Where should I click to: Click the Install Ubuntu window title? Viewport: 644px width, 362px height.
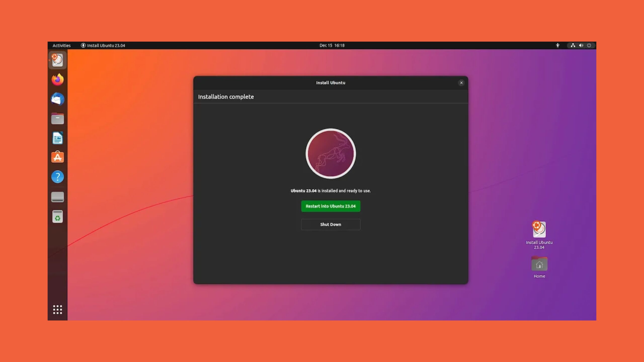click(331, 83)
